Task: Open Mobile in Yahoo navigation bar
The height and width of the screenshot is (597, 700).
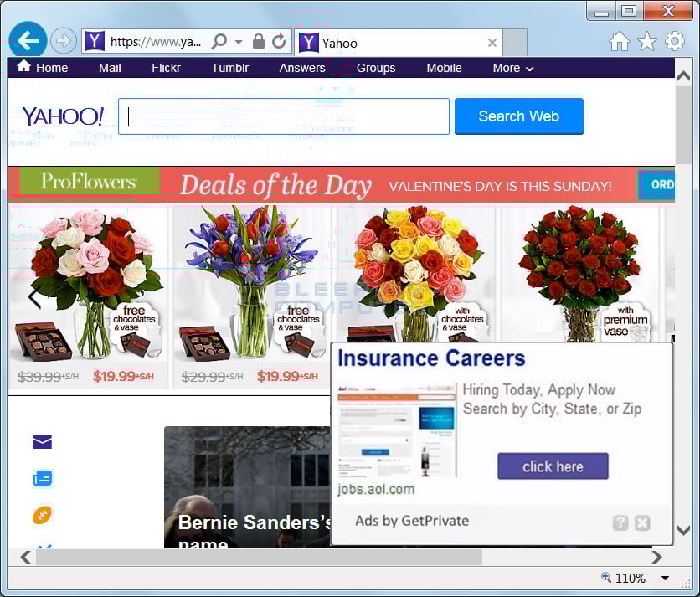Action: click(444, 68)
